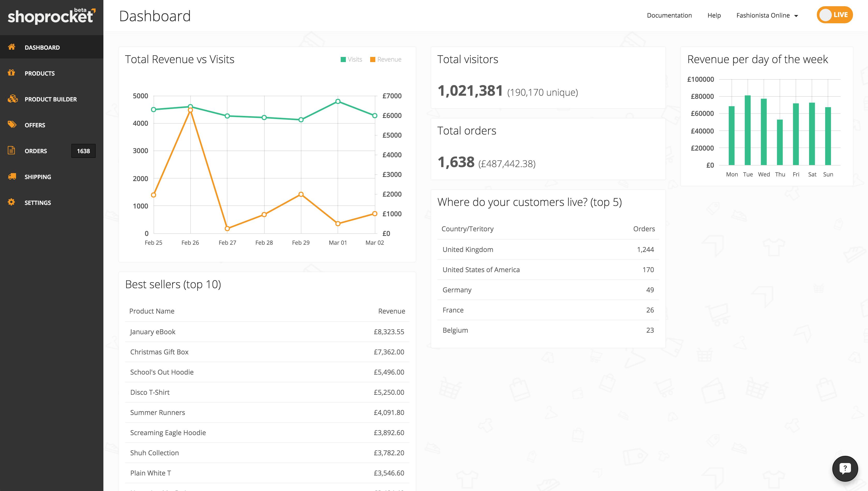Toggle Visits series in chart legend

(x=352, y=59)
